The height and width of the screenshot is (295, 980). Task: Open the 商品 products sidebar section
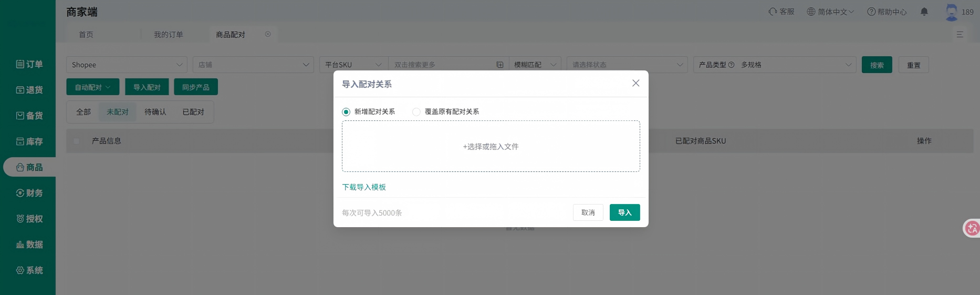coord(29,167)
